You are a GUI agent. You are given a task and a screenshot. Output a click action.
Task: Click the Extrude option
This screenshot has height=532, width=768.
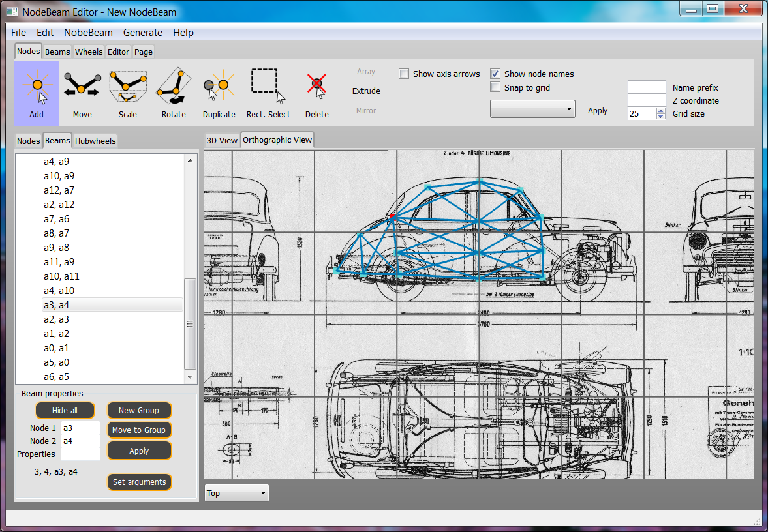point(366,91)
